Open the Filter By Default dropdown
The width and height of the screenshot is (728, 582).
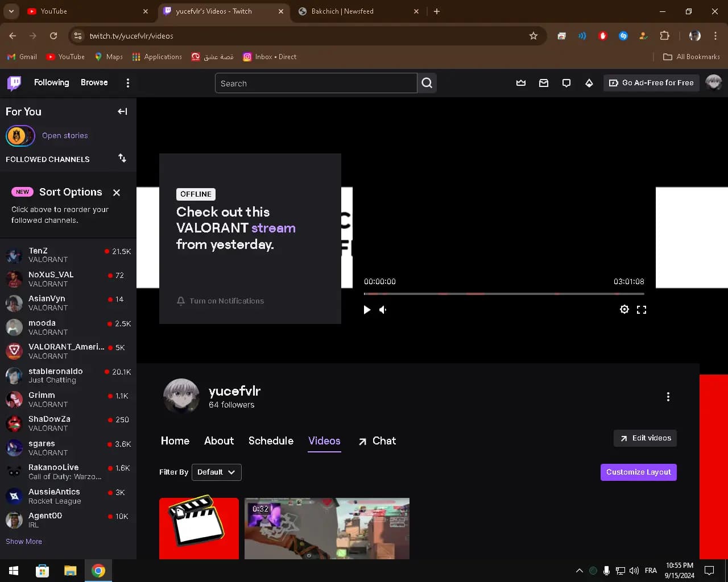pos(216,472)
